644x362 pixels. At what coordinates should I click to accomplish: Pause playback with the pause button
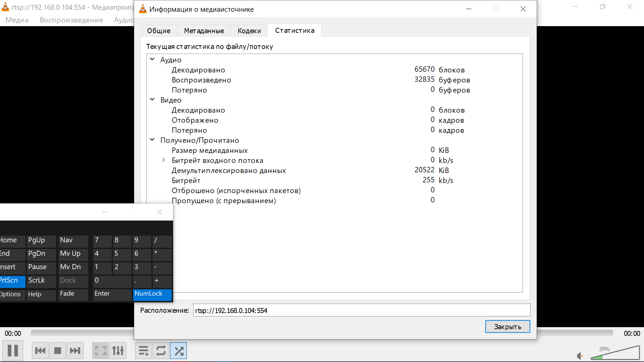13,351
